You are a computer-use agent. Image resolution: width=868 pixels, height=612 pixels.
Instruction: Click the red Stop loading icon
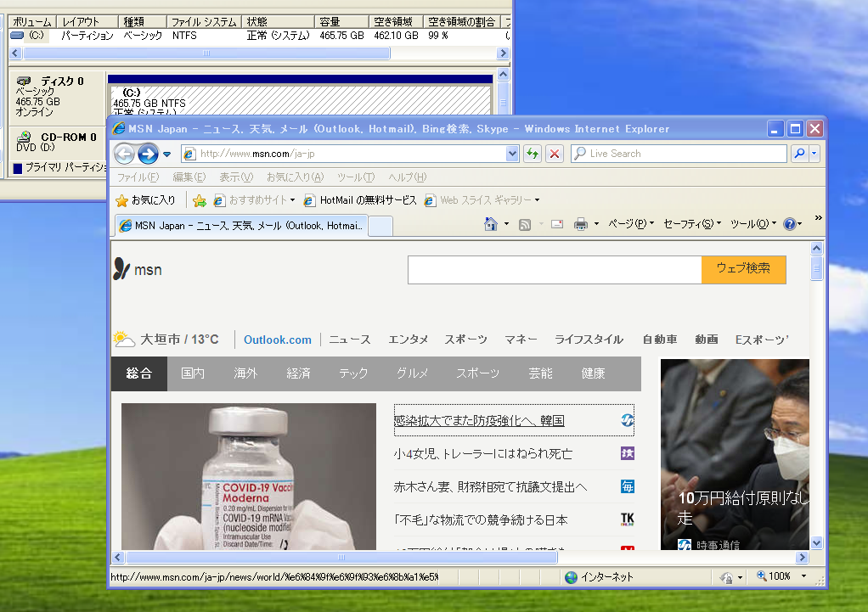pyautogui.click(x=554, y=154)
